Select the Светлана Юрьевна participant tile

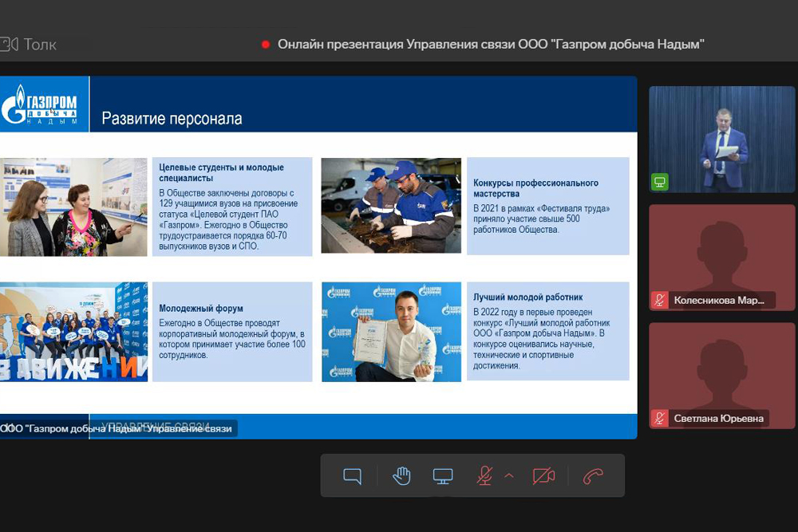pyautogui.click(x=722, y=373)
